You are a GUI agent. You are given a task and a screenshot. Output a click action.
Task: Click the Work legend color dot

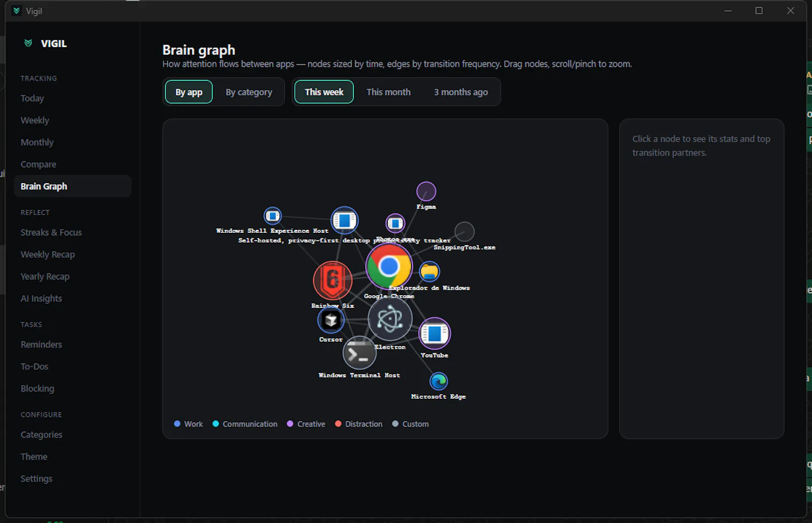pyautogui.click(x=177, y=424)
